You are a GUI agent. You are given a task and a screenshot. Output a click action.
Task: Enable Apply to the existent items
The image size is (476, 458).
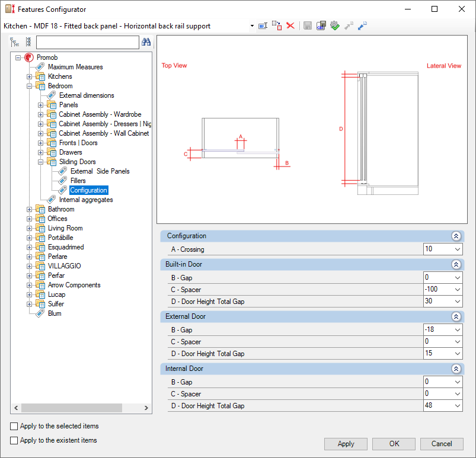point(14,440)
